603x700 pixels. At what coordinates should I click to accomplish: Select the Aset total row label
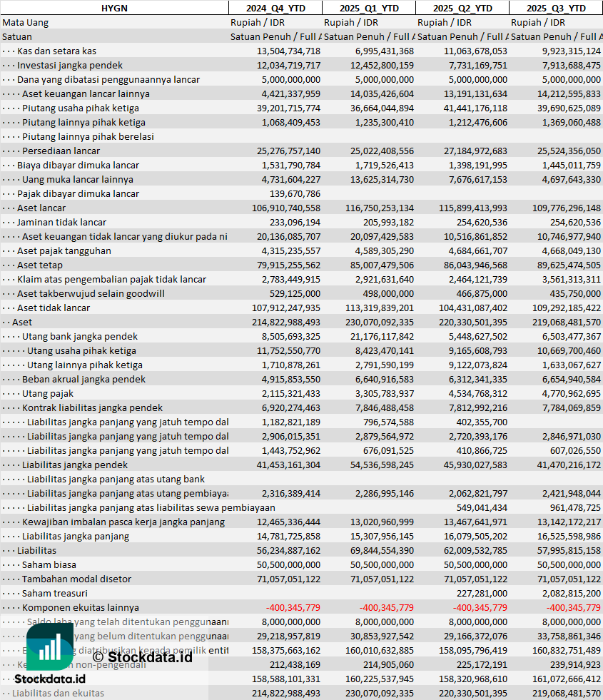pyautogui.click(x=22, y=323)
